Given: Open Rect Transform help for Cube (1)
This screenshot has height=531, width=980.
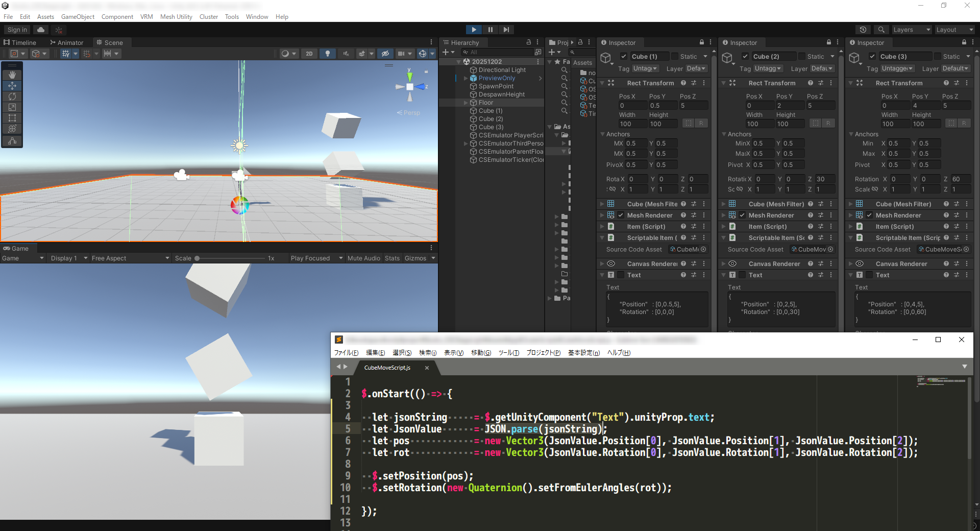Looking at the screenshot, I should (x=683, y=83).
